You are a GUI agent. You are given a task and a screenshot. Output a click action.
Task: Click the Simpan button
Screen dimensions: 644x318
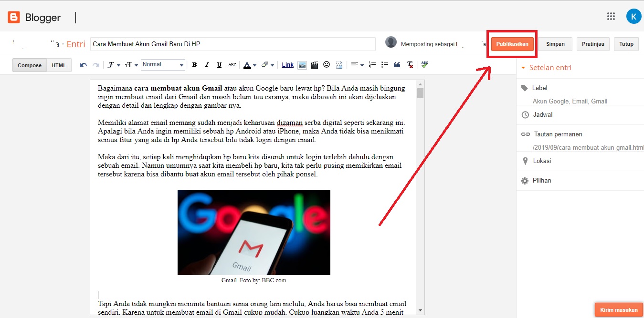pos(555,44)
